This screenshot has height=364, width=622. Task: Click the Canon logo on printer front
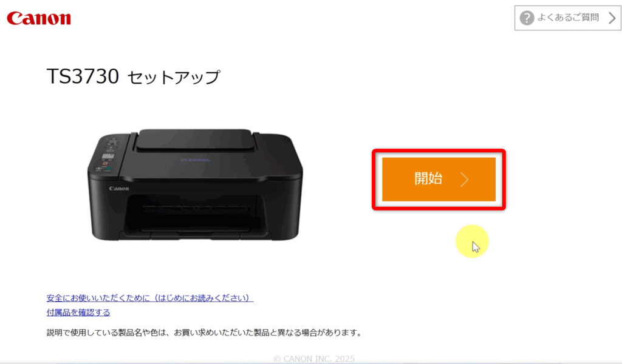(119, 189)
